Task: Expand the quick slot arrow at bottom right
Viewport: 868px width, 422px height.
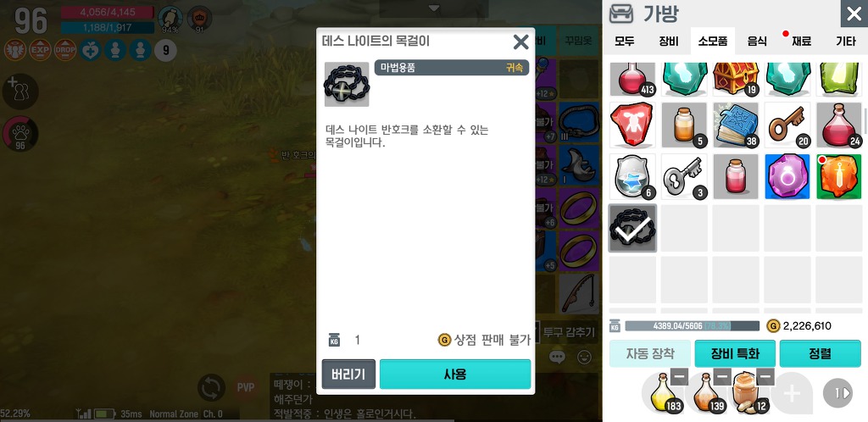Action: pyautogui.click(x=837, y=393)
